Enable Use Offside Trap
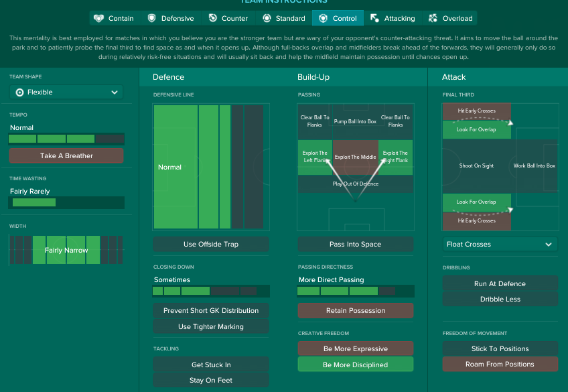Viewport: 568px width, 392px height. pos(211,244)
